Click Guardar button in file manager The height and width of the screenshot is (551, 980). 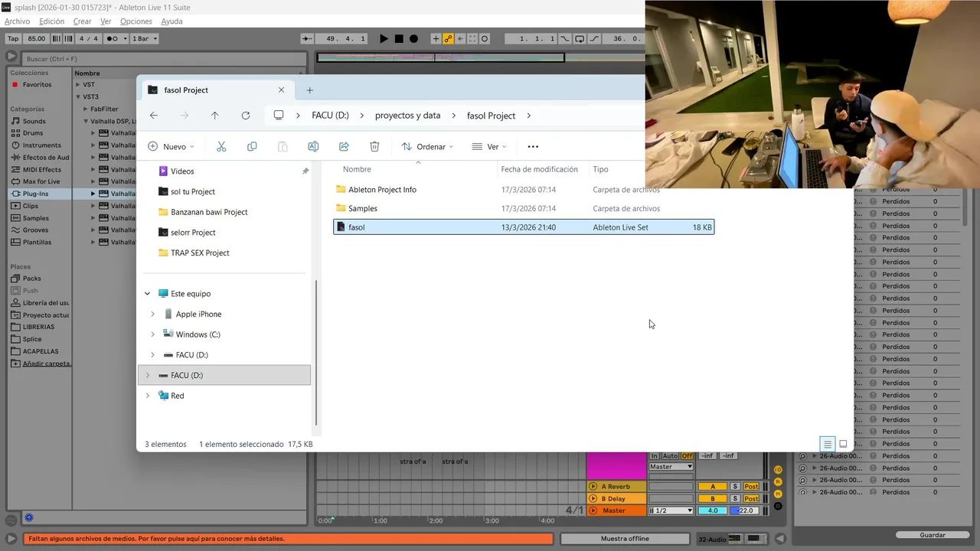[x=933, y=535]
